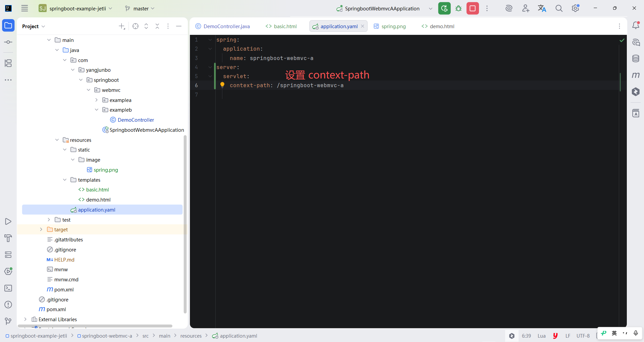Expand External Libraries node

[x=25, y=319]
